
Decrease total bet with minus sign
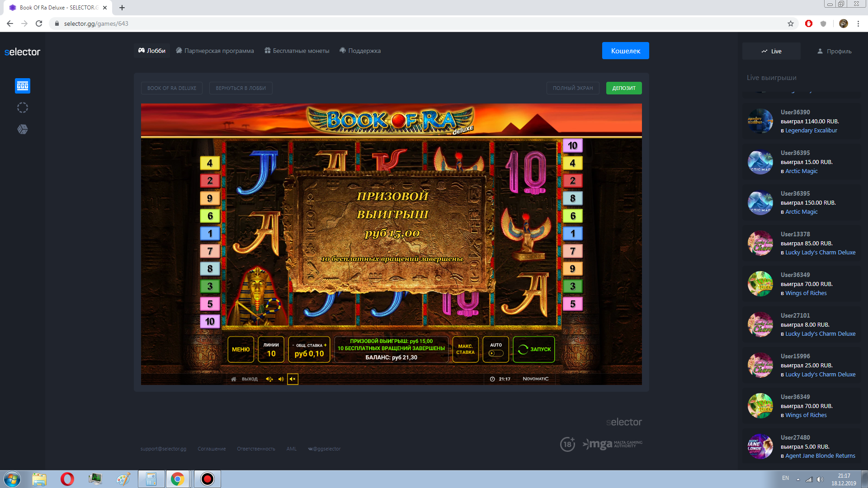point(293,345)
